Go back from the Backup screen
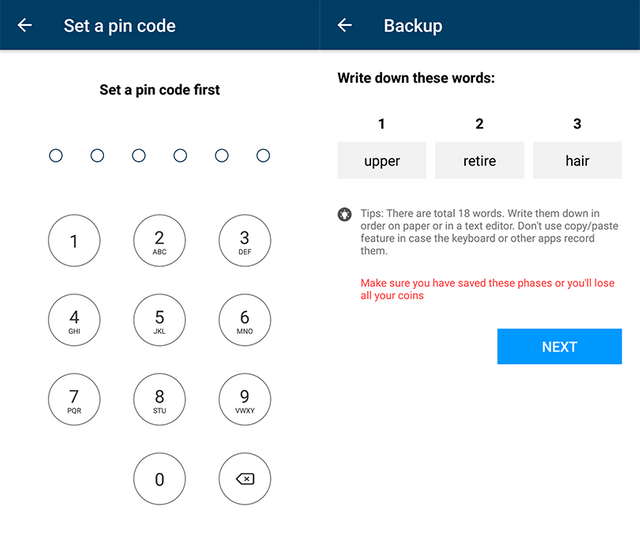This screenshot has width=640, height=552. (345, 25)
